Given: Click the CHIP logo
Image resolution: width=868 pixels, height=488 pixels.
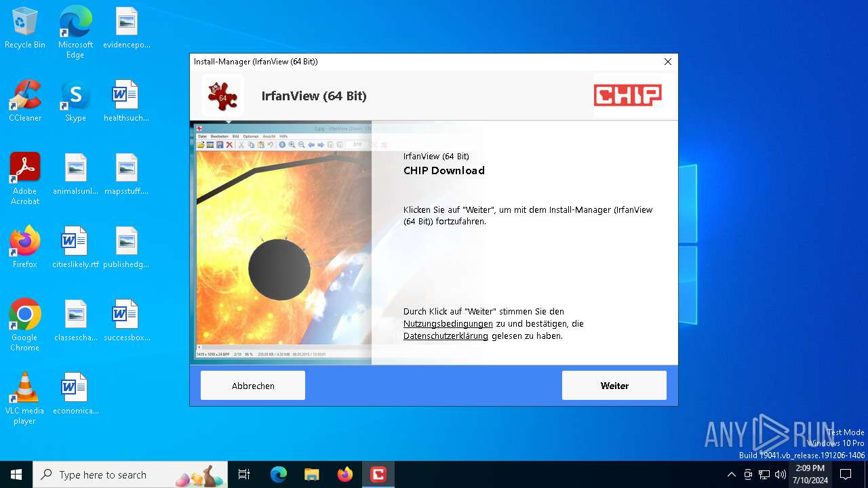Looking at the screenshot, I should pos(627,96).
